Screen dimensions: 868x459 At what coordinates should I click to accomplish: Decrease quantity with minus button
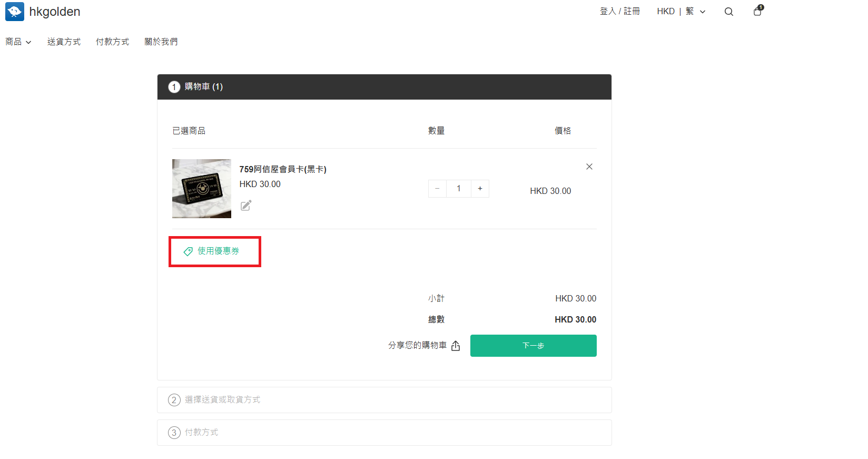pos(437,189)
